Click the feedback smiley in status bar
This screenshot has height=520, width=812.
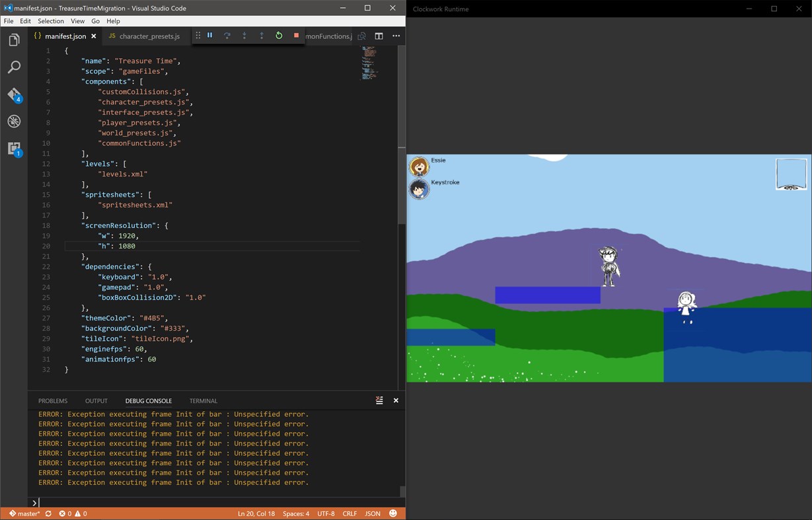(x=393, y=513)
